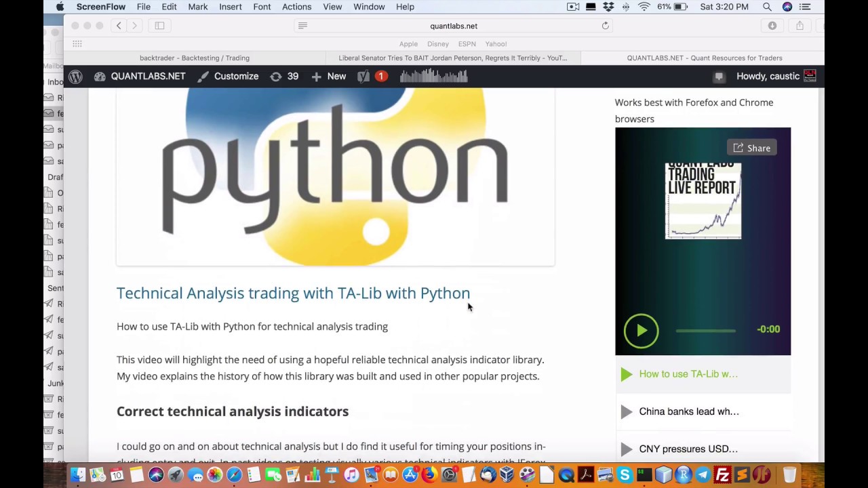This screenshot has width=868, height=488.
Task: Switch to the Jordan Peterson YouTube tab
Action: pyautogui.click(x=453, y=58)
